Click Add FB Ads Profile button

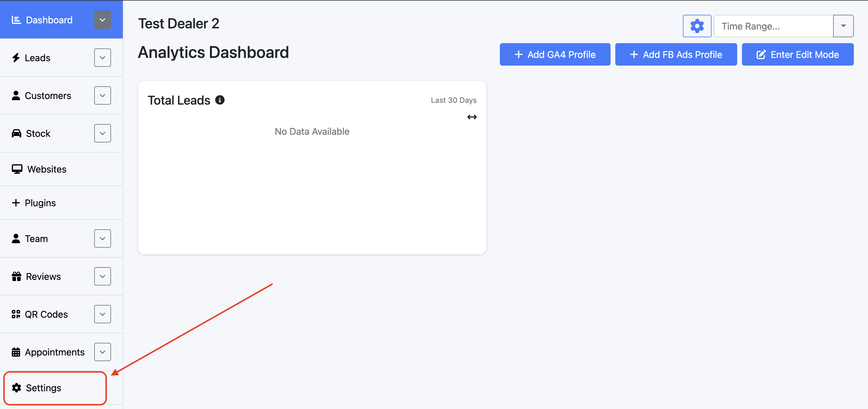coord(676,54)
